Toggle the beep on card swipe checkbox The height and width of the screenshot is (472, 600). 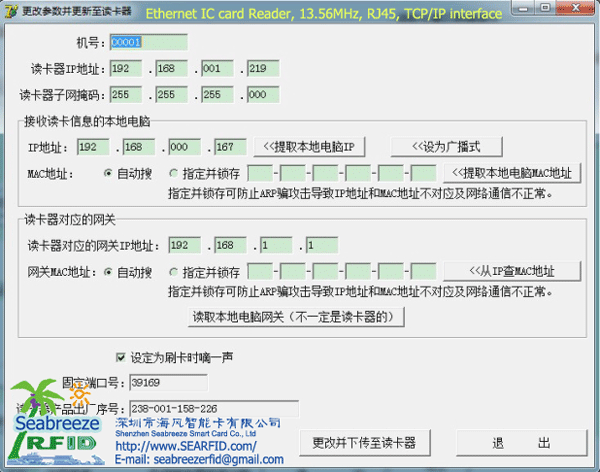coord(122,356)
